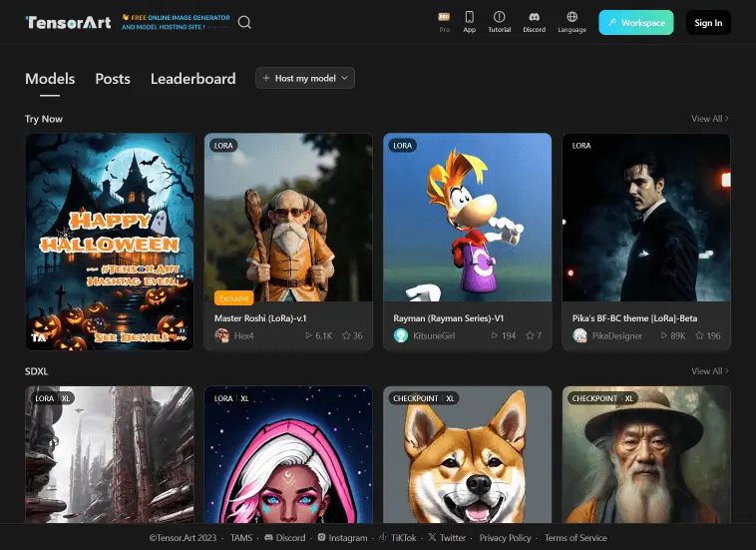Click the Language globe icon

pyautogui.click(x=571, y=18)
